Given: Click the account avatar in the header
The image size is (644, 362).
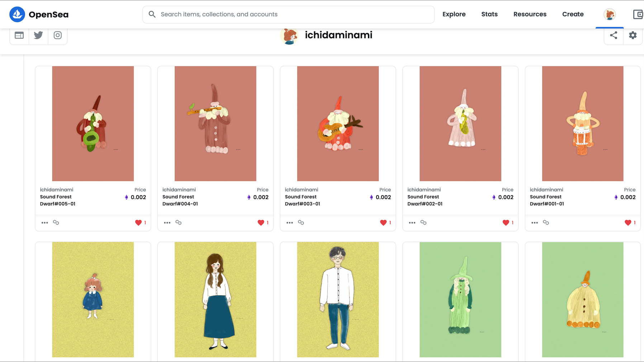Looking at the screenshot, I should [x=610, y=14].
